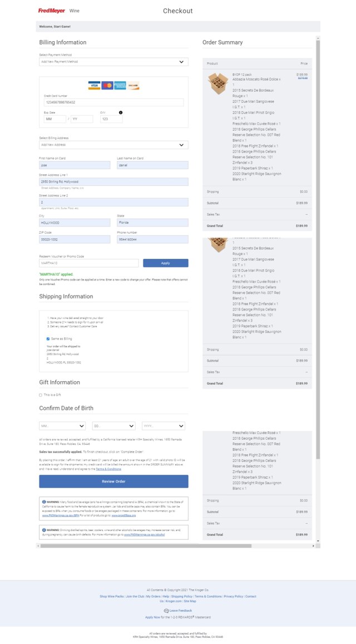Open the Privacy Policy footer link

[233, 596]
